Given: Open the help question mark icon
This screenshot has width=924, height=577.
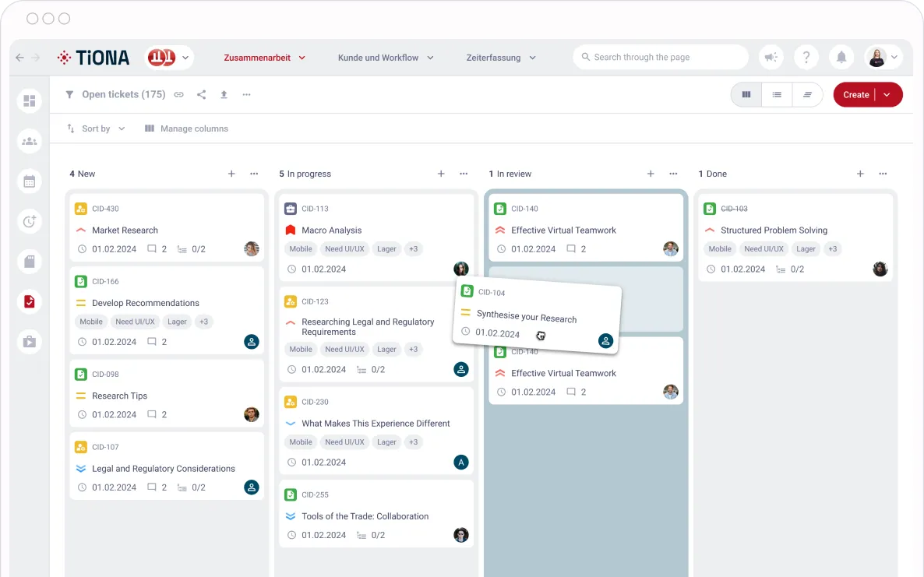Looking at the screenshot, I should coord(806,58).
